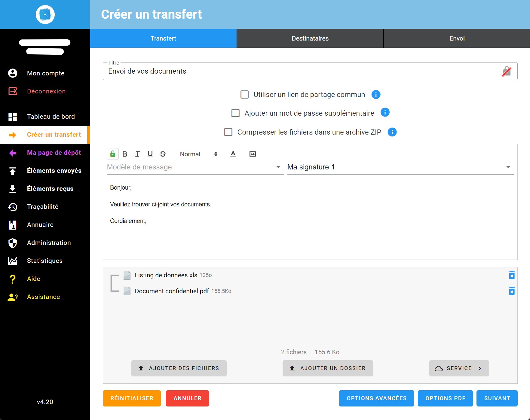Enable 'Utiliser un lien de partage commun'
This screenshot has height=420, width=530.
tap(244, 94)
